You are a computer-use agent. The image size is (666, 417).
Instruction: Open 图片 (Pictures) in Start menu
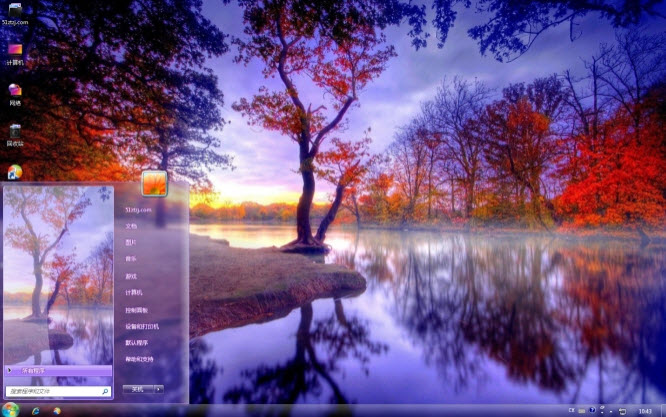[131, 242]
